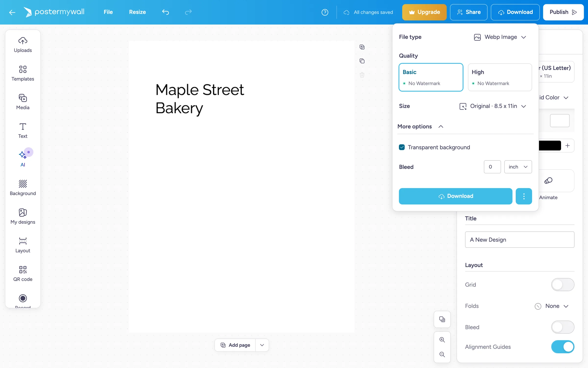588x368 pixels.
Task: Open the Uploads panel
Action: pyautogui.click(x=23, y=45)
